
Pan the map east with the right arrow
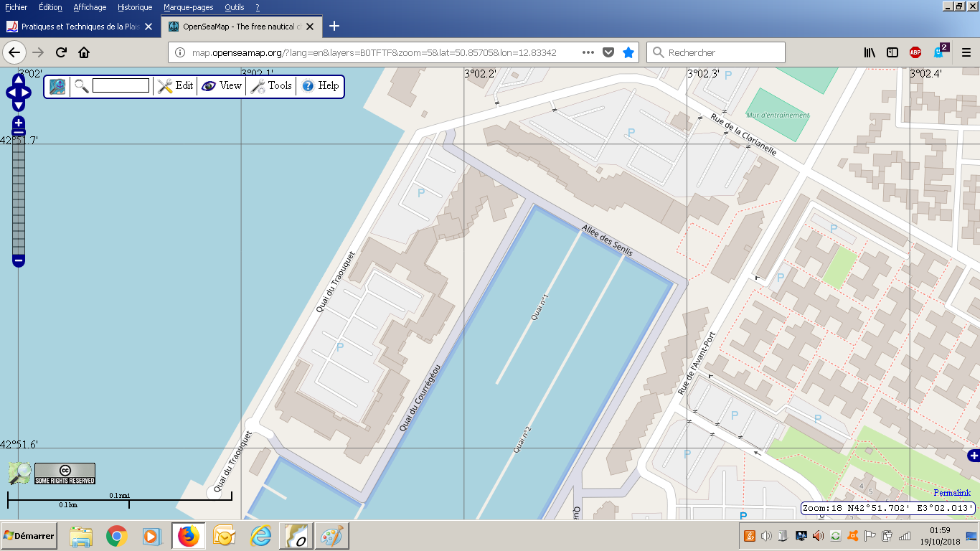pyautogui.click(x=27, y=93)
